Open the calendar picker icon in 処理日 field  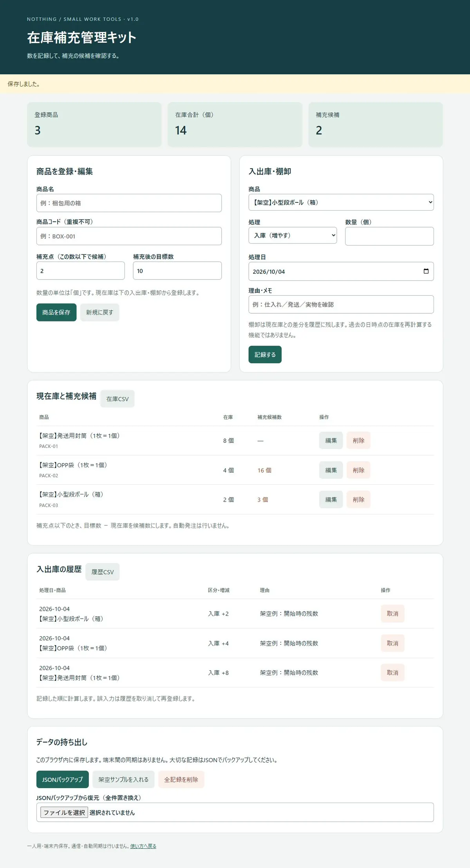click(426, 271)
